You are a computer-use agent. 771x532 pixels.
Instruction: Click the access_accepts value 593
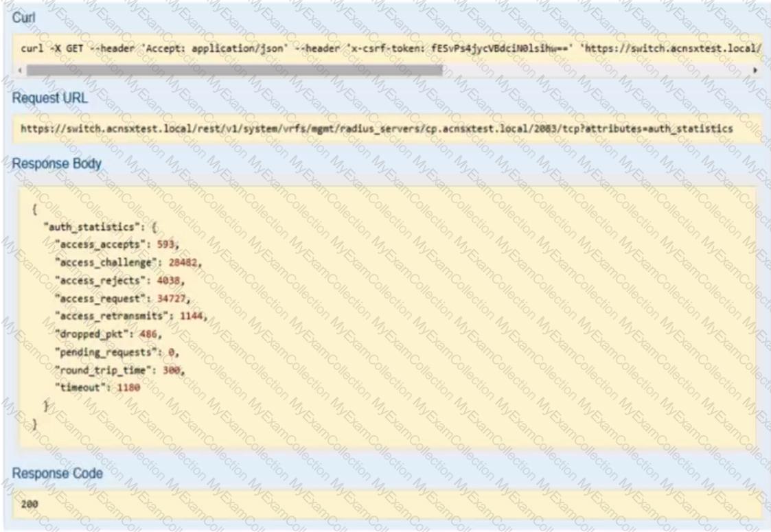pyautogui.click(x=165, y=244)
